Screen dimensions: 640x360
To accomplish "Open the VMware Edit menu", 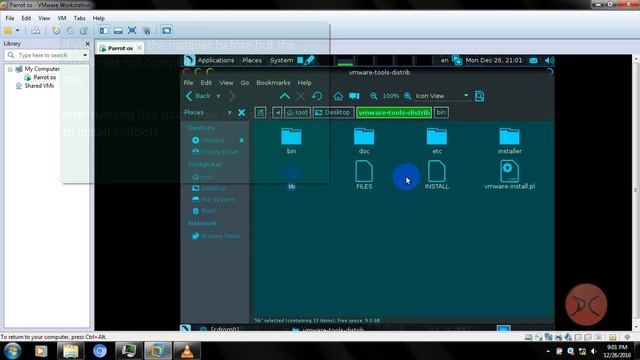I will point(26,18).
